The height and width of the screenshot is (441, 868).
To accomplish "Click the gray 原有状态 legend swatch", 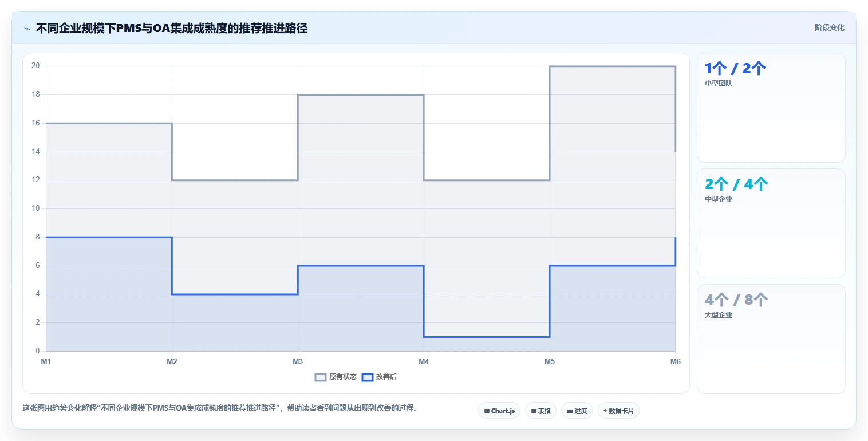I will pos(321,377).
